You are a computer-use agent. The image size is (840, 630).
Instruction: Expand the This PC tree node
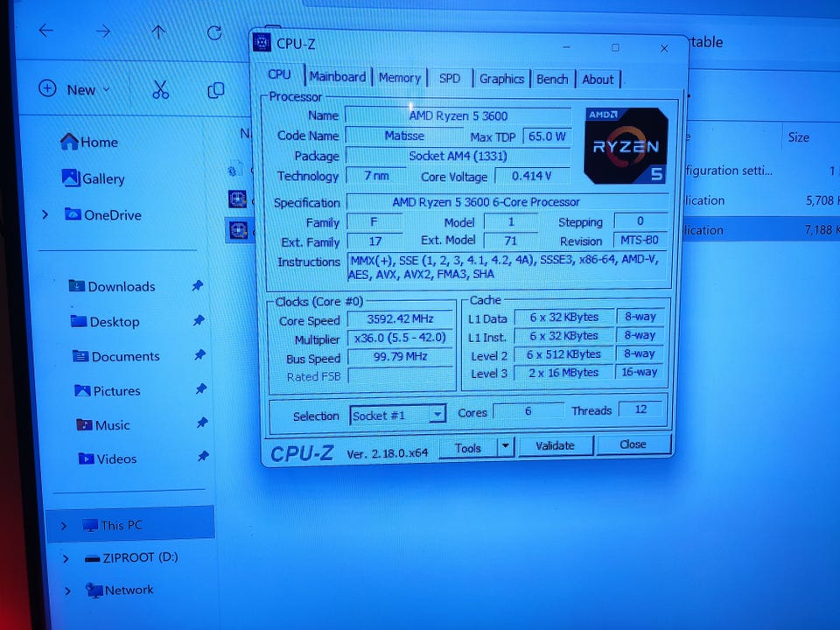(x=64, y=526)
